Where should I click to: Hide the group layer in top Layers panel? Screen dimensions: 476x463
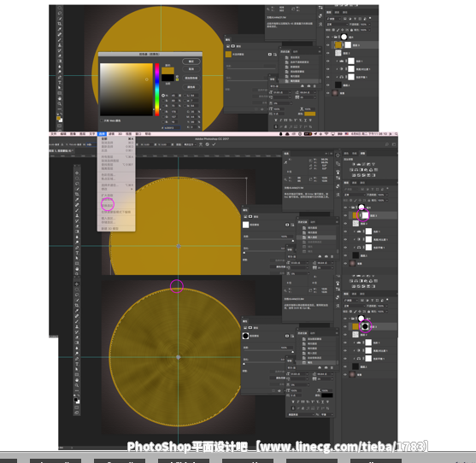[x=328, y=37]
